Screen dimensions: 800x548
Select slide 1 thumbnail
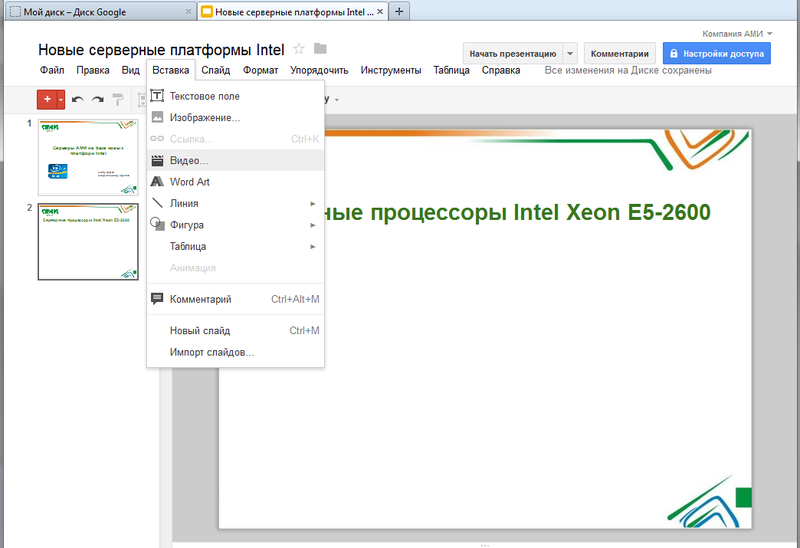[x=88, y=158]
